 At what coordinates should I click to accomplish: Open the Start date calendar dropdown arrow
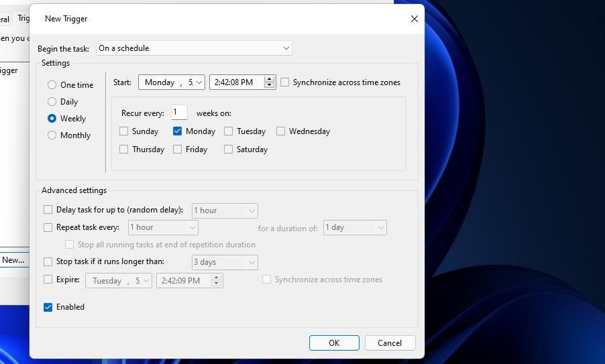pyautogui.click(x=199, y=82)
